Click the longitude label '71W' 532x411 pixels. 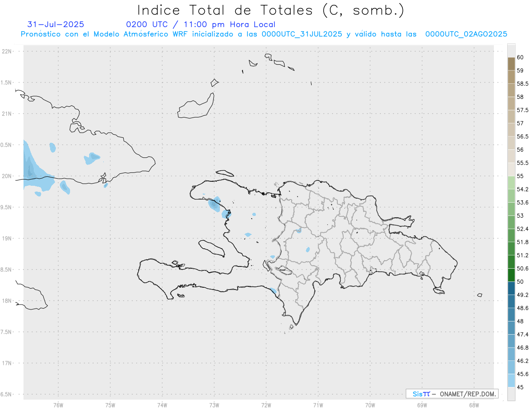click(318, 405)
